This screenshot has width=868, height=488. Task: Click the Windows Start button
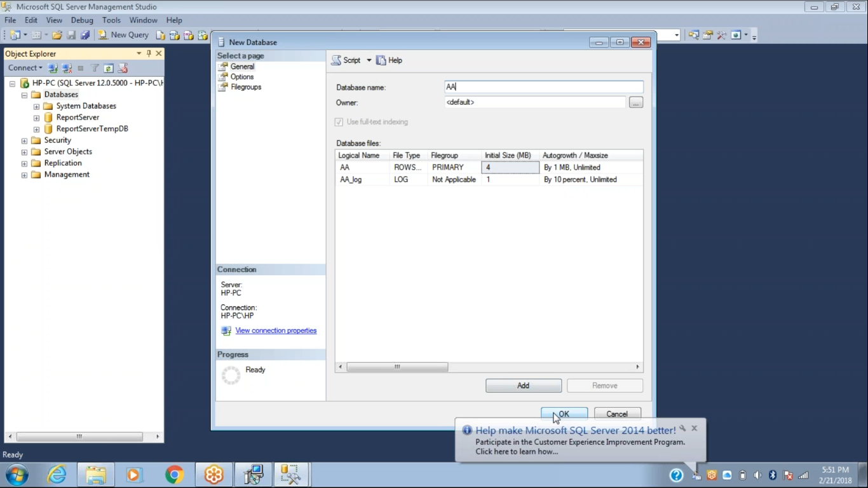17,475
